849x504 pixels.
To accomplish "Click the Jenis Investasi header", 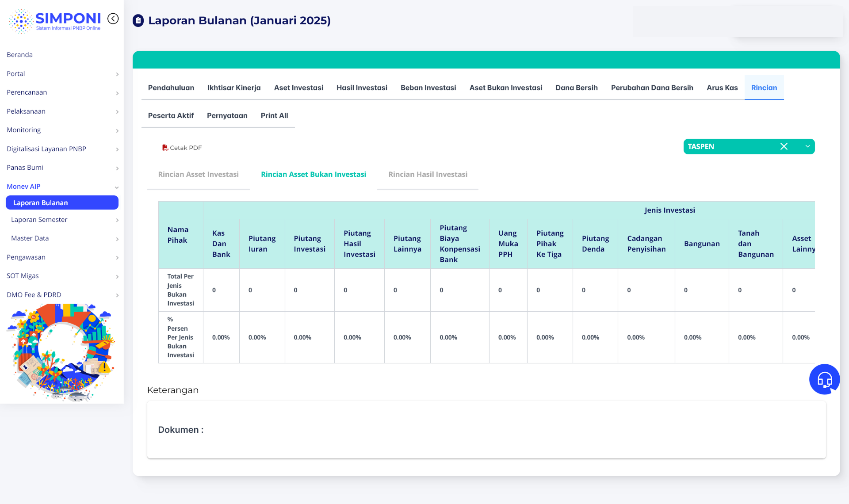I will [669, 210].
